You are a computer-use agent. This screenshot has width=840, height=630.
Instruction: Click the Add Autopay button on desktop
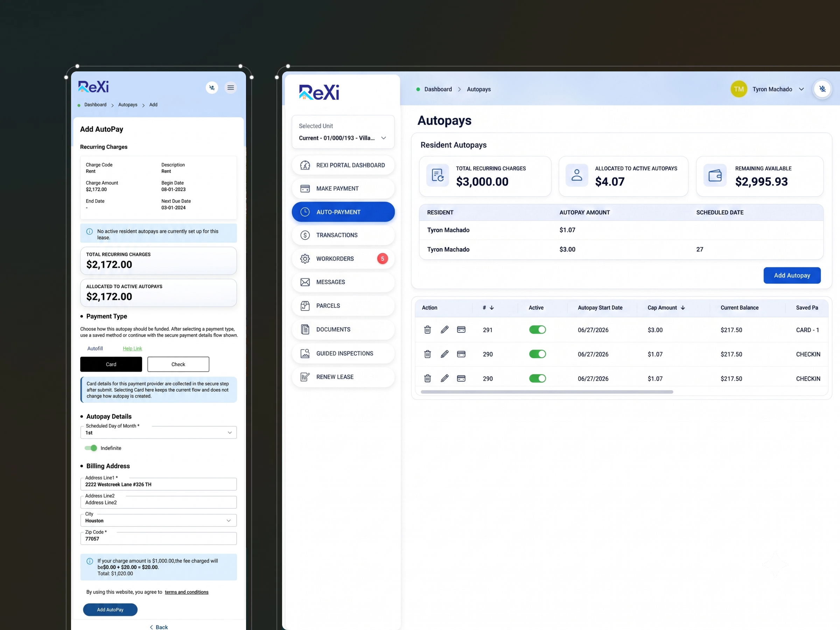coord(792,275)
